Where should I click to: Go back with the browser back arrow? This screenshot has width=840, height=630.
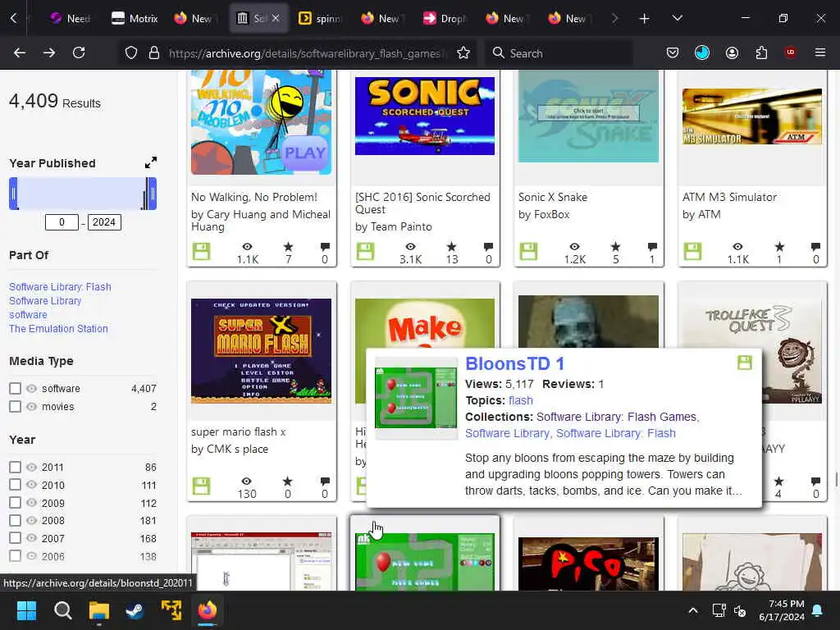pyautogui.click(x=20, y=52)
